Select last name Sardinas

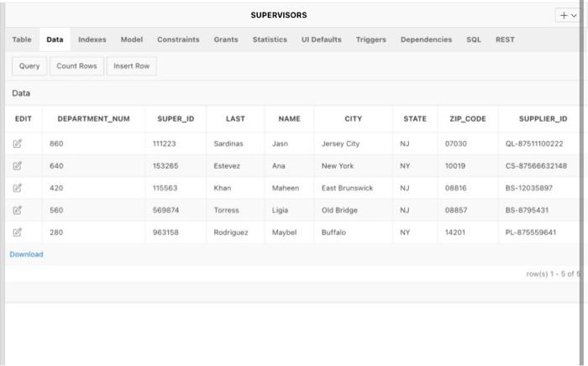click(228, 144)
